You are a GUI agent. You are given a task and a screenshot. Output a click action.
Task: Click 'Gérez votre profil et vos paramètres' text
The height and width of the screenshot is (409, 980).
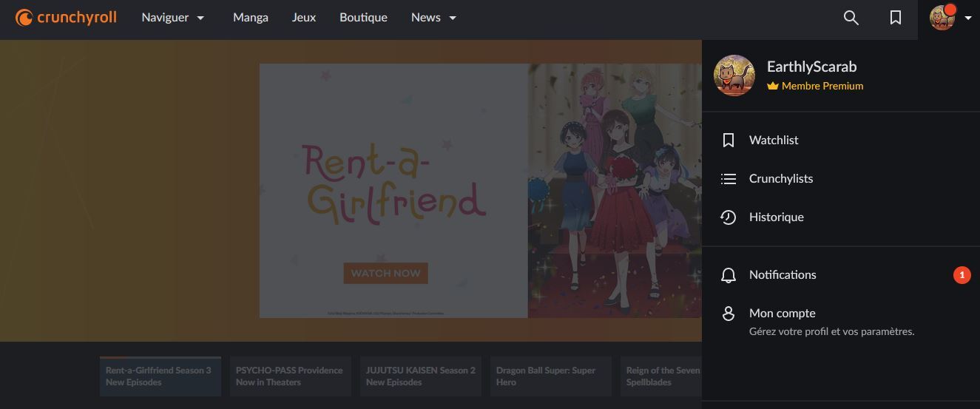831,331
